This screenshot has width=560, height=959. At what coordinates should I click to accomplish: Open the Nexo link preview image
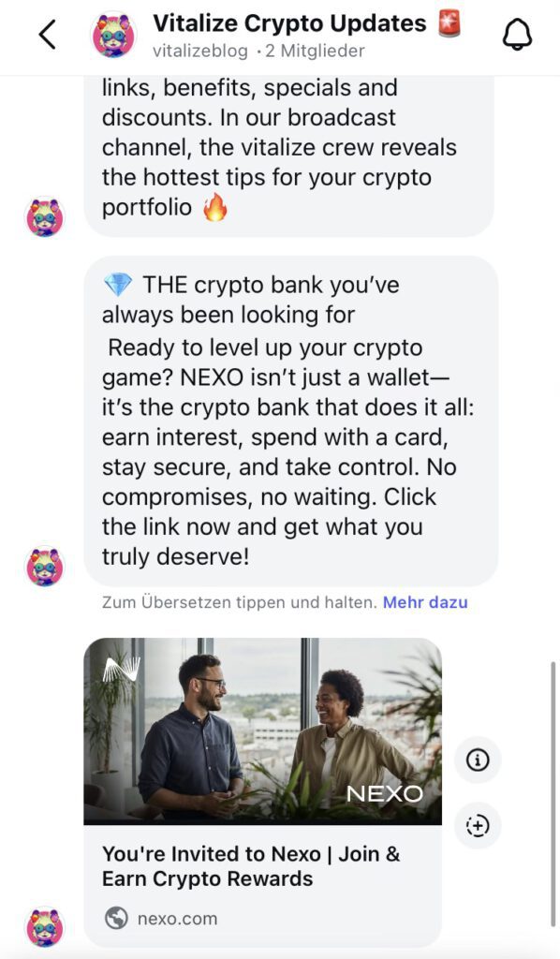(x=263, y=730)
